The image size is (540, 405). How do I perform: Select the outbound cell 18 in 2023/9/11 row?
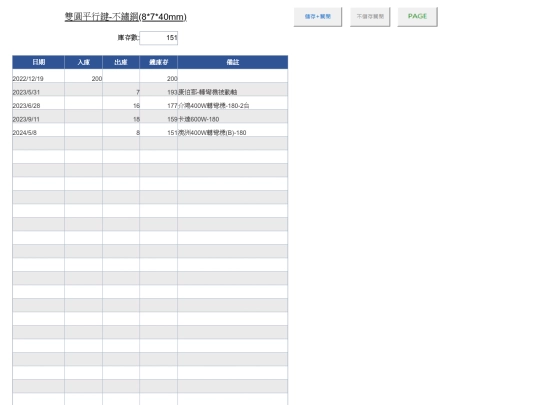tap(121, 116)
